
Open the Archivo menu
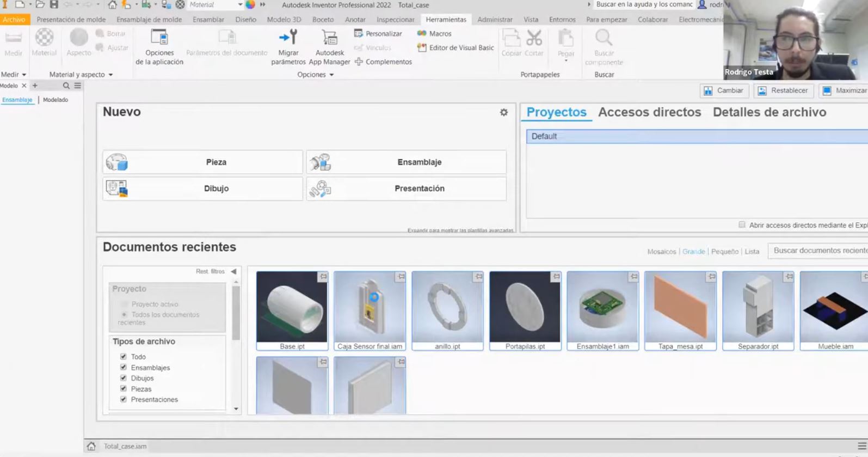point(14,20)
